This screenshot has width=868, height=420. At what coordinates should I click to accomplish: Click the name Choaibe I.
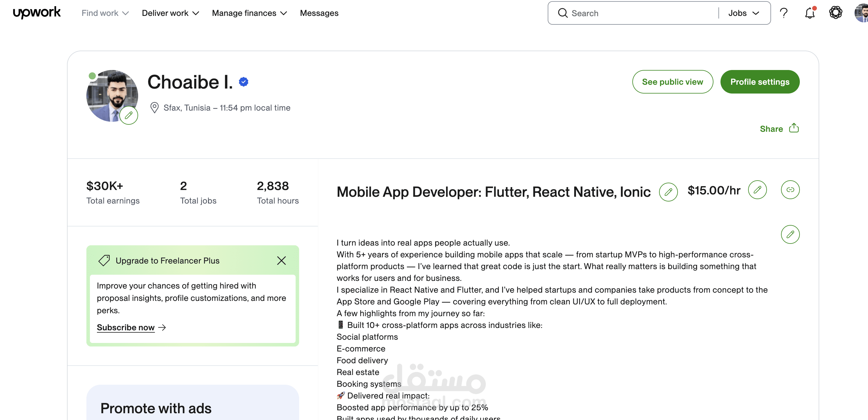[x=190, y=82]
